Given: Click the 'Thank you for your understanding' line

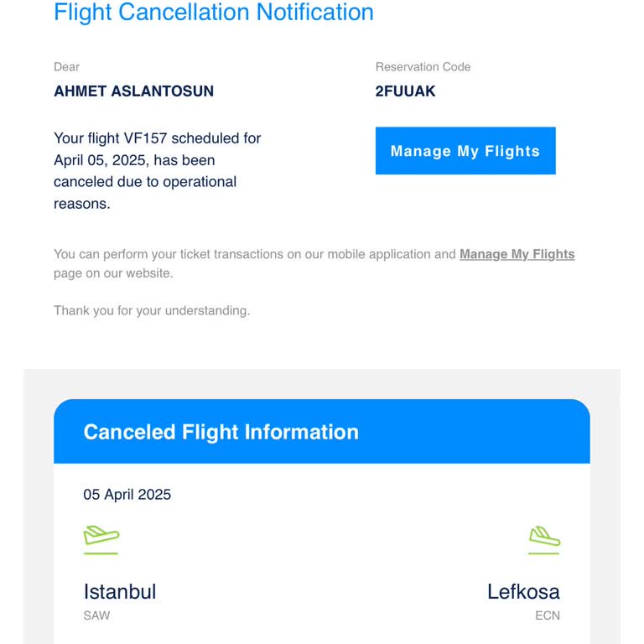Looking at the screenshot, I should 152,310.
